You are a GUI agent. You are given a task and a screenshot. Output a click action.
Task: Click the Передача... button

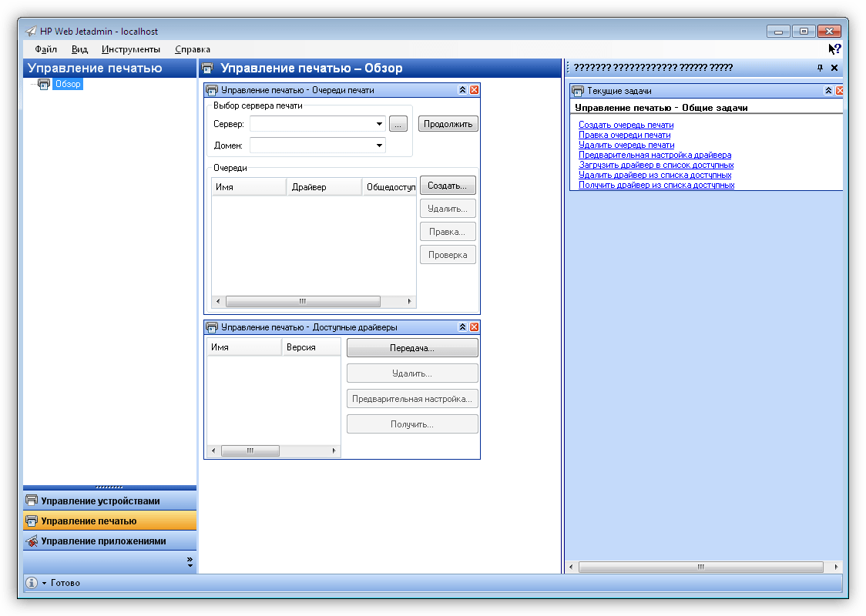(x=412, y=348)
